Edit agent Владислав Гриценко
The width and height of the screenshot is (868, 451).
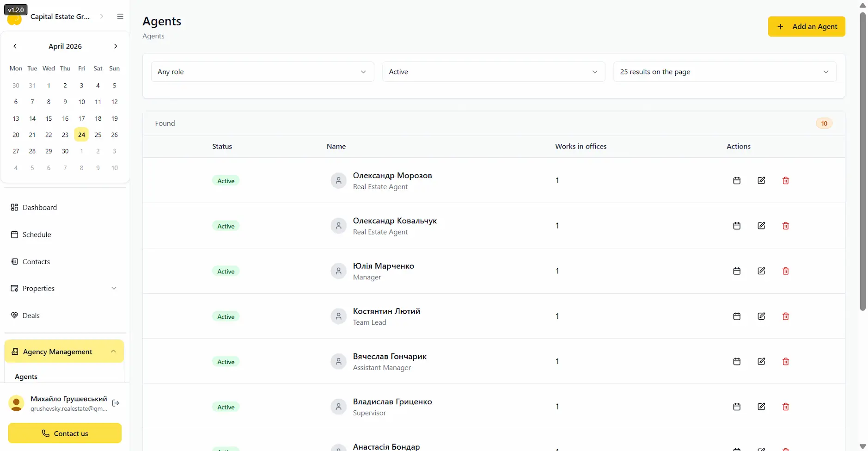[761, 407]
